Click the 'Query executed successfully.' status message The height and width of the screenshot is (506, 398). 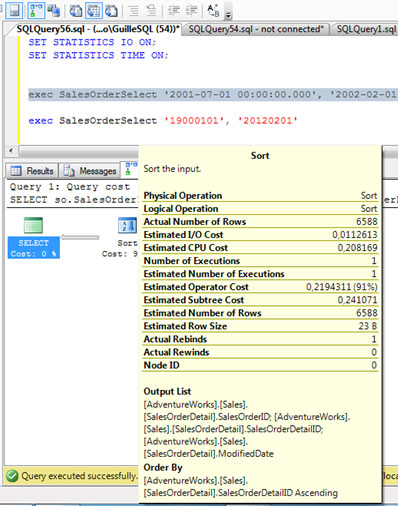(79, 476)
